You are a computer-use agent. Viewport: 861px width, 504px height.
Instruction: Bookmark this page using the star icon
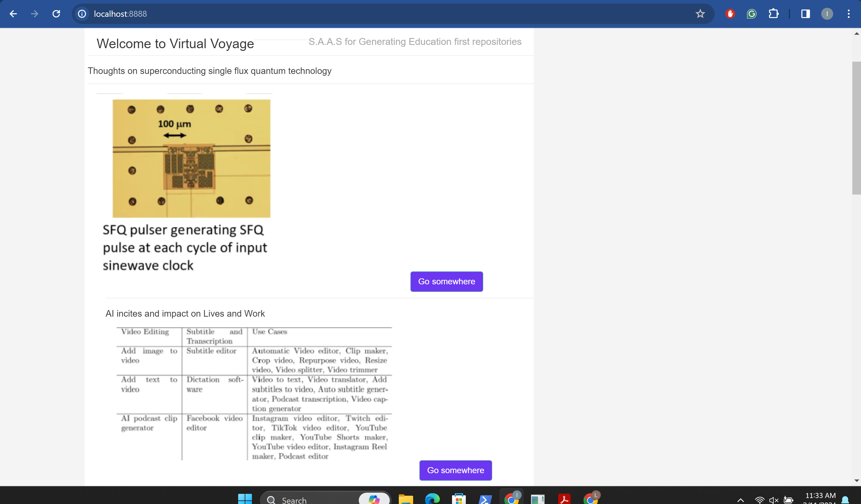700,14
